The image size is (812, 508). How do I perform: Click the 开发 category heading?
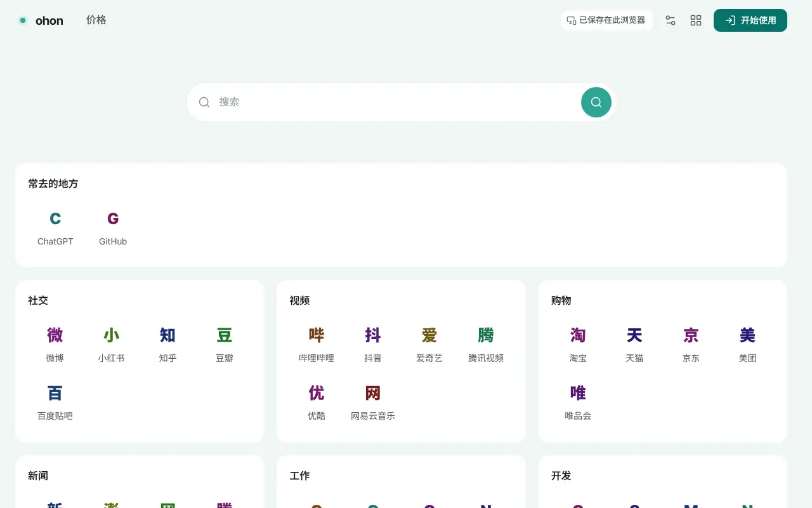pos(561,476)
